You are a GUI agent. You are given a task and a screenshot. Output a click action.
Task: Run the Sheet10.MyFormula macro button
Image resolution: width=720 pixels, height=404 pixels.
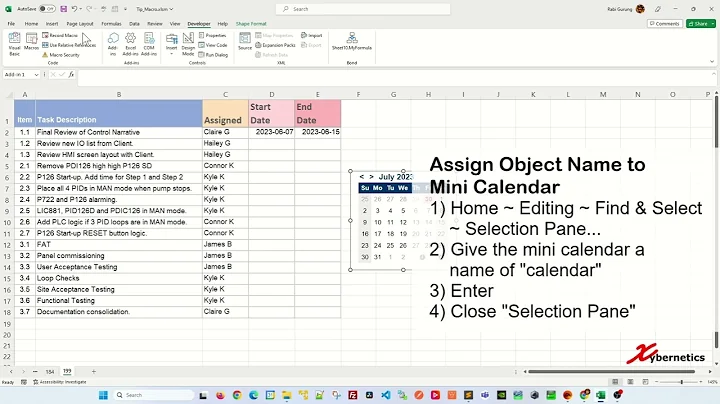pos(352,41)
